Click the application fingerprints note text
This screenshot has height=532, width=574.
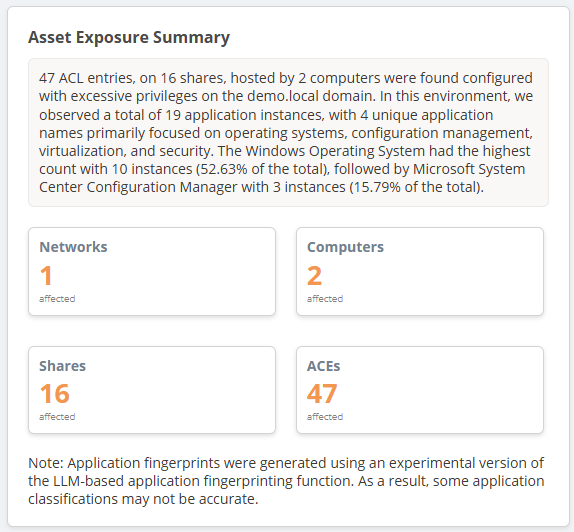(x=286, y=481)
